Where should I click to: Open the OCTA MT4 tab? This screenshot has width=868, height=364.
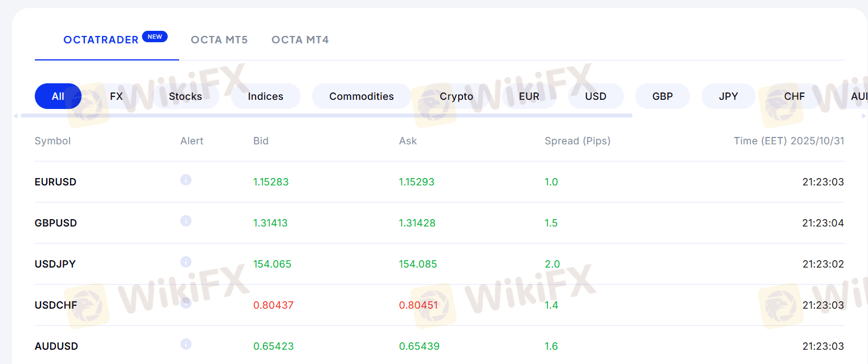(x=300, y=40)
